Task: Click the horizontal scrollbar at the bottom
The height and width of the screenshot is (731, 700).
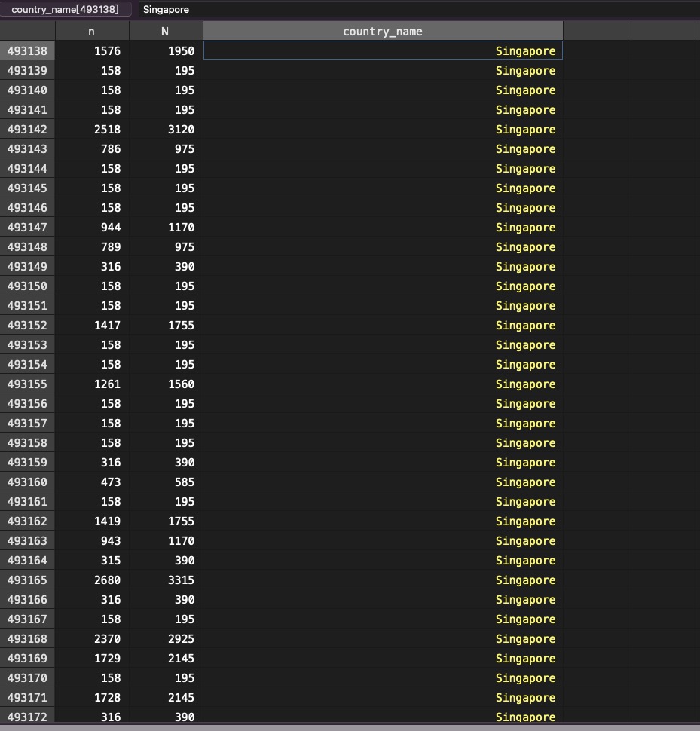Action: coord(350,727)
